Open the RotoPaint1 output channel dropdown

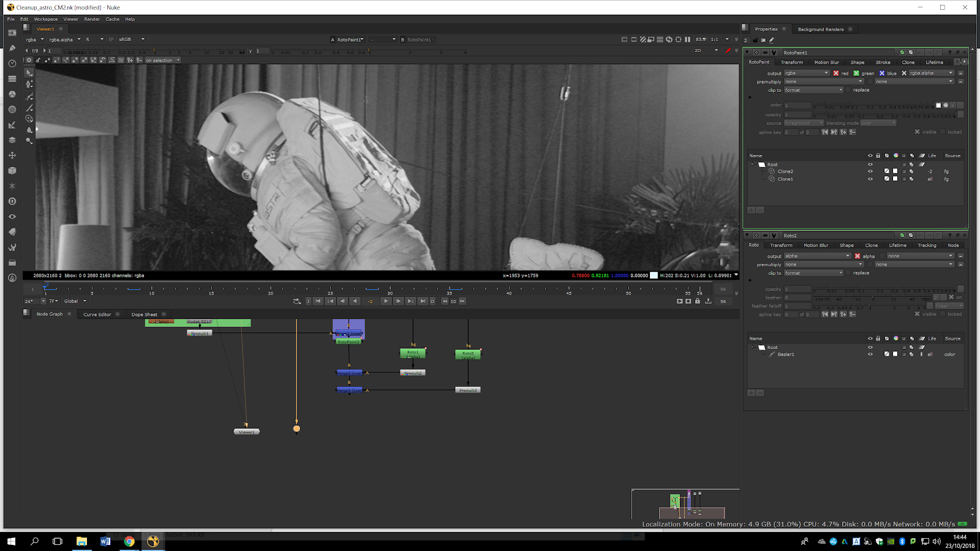click(806, 73)
